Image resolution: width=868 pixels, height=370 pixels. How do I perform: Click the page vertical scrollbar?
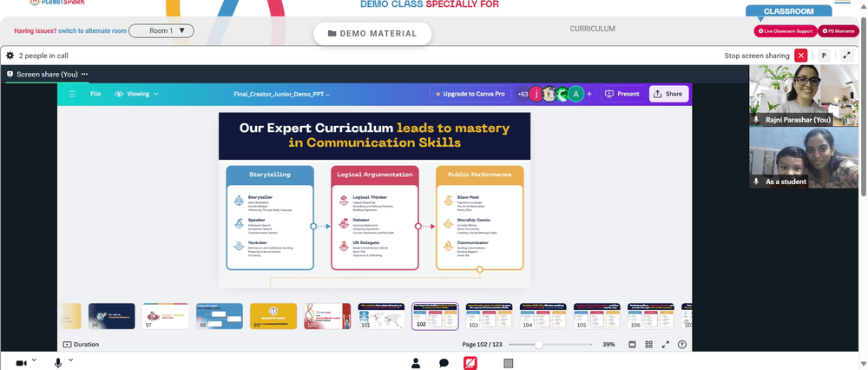tap(865, 106)
